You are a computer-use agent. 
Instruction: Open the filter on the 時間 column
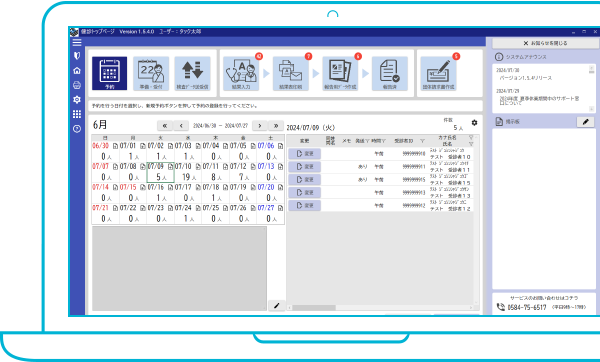[x=383, y=141]
